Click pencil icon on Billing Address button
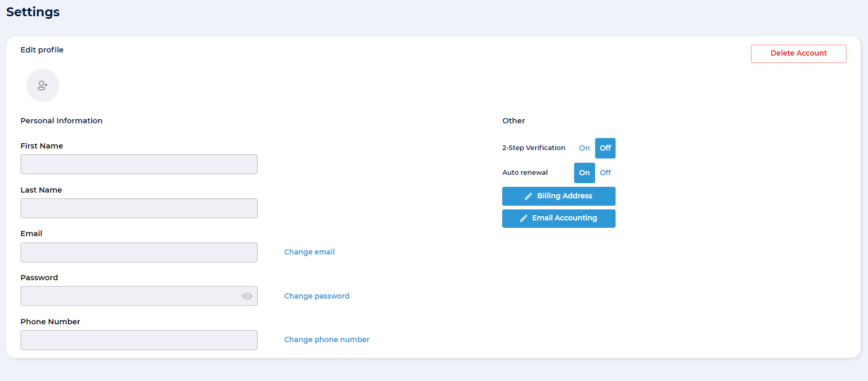The width and height of the screenshot is (868, 381). point(528,196)
